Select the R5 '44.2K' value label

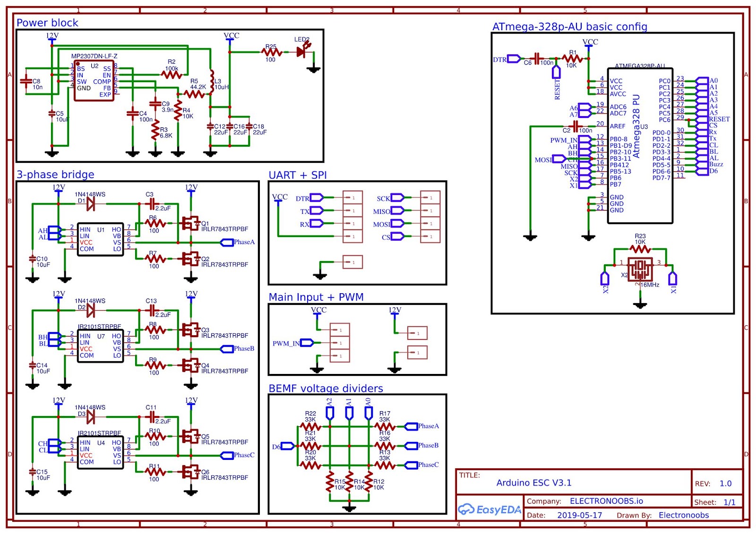pos(198,87)
